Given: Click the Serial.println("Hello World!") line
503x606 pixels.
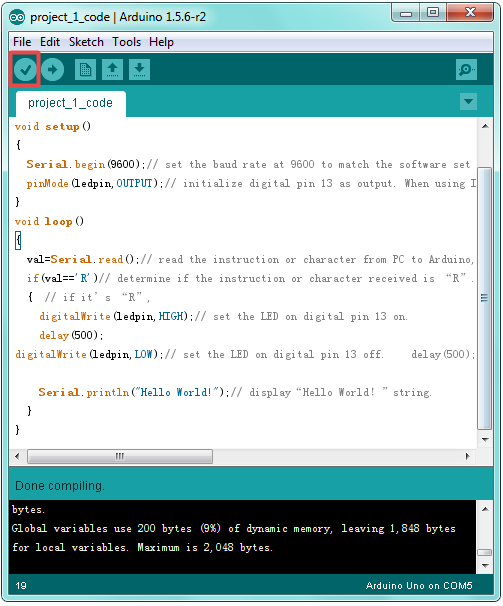Looking at the screenshot, I should pyautogui.click(x=235, y=393).
